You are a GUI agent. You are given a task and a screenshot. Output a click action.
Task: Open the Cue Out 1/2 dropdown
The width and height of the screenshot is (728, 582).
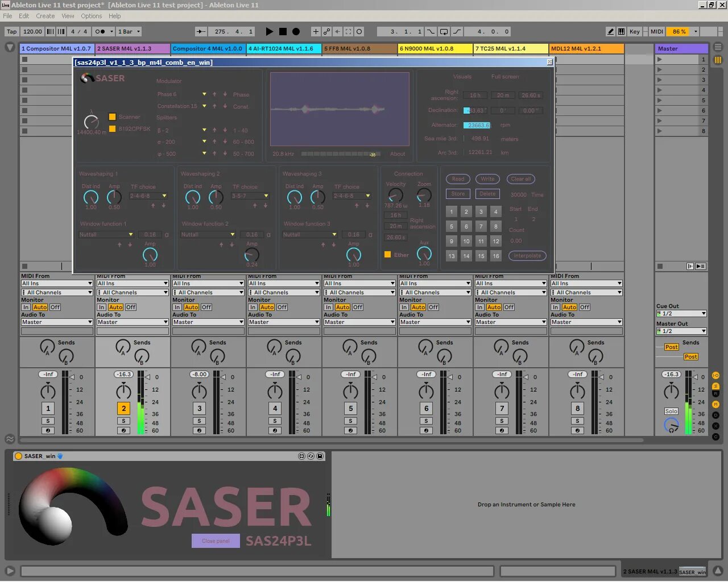(x=681, y=314)
